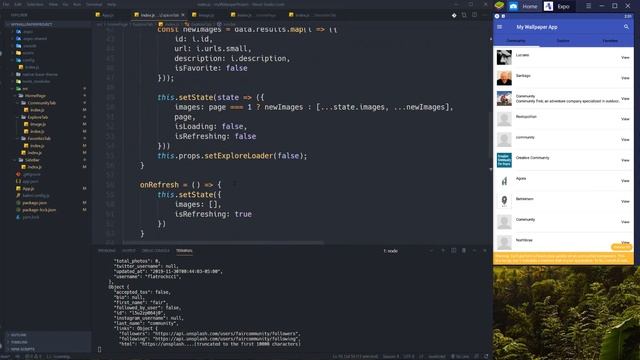Screen dimensions: 640x360
Task: Open App.js file in the explorer tree
Action: click(28, 189)
